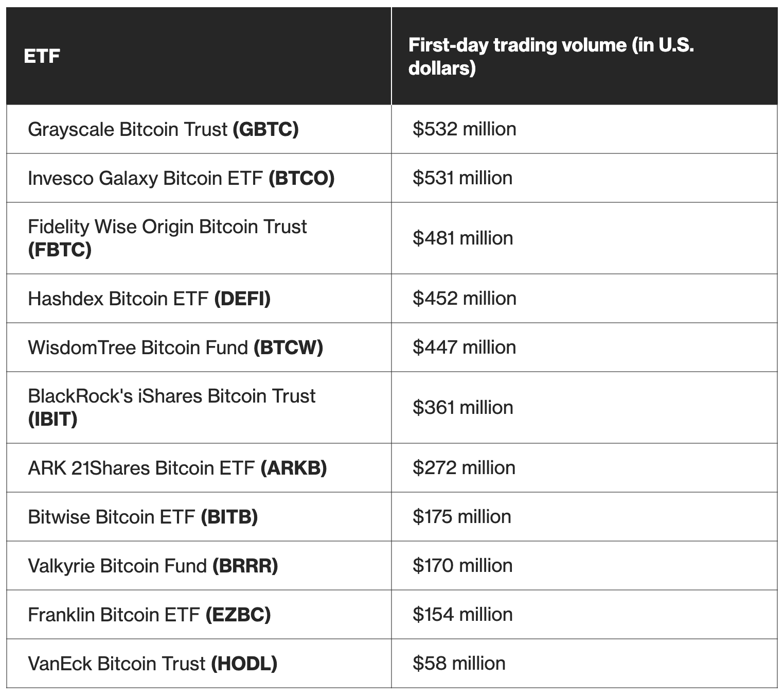This screenshot has width=784, height=696.
Task: Select the $531 million volume value
Action: tap(462, 178)
